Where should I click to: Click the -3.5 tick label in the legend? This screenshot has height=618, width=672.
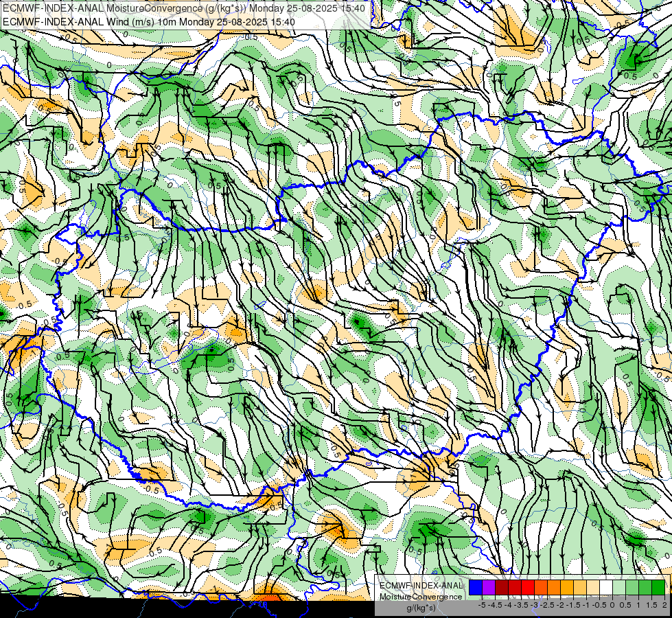tap(521, 605)
